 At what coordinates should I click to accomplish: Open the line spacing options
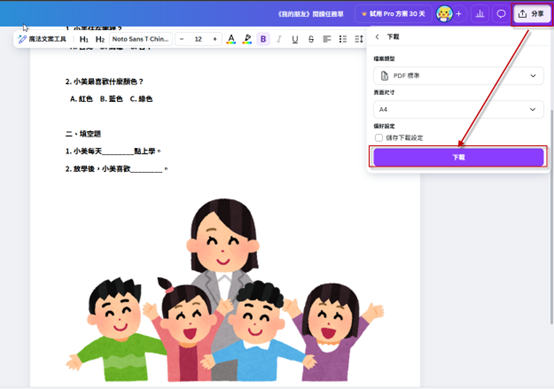(x=359, y=39)
